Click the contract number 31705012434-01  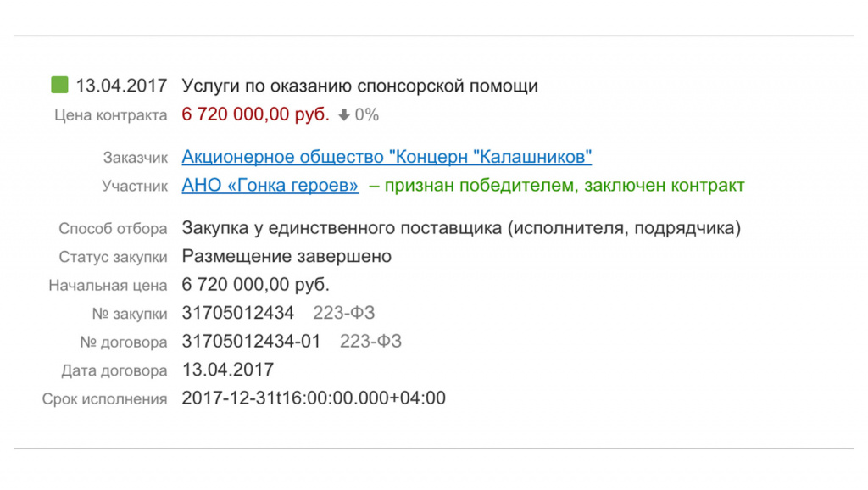coord(251,341)
